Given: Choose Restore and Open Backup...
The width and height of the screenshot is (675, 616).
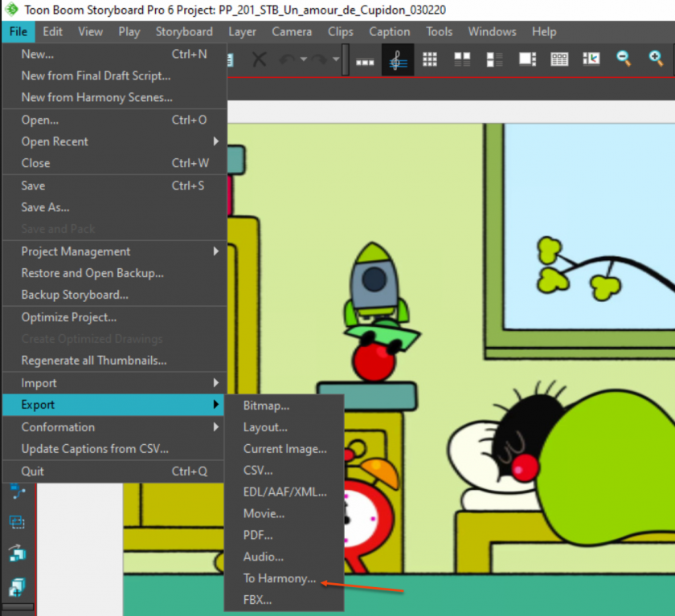Looking at the screenshot, I should point(114,273).
